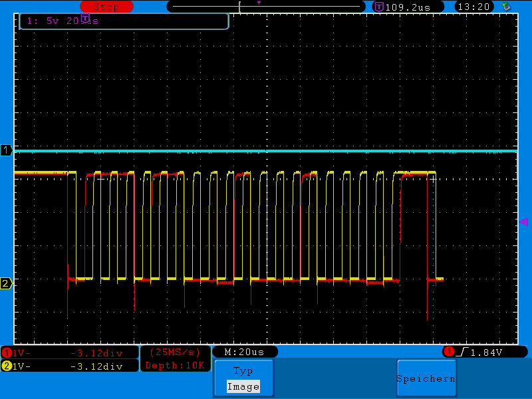The width and height of the screenshot is (532, 399).
Task: Click the yellow channel 2 badge at bottom
Action: tap(6, 366)
